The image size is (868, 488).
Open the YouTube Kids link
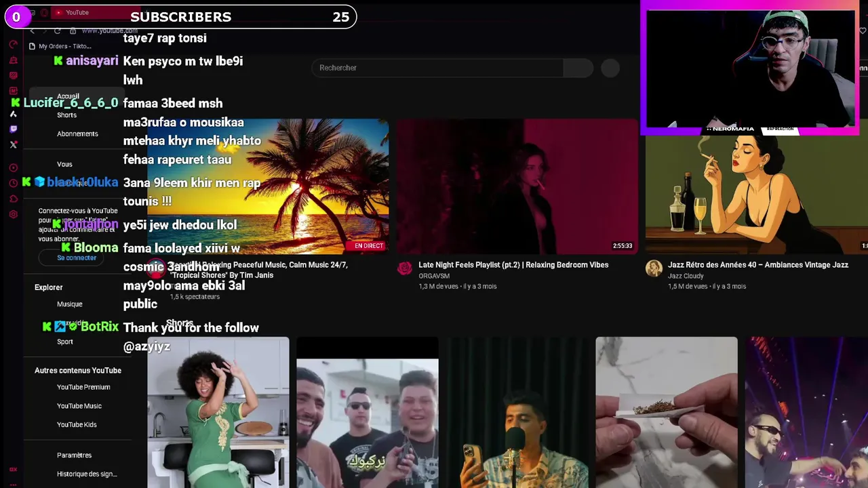coord(77,424)
